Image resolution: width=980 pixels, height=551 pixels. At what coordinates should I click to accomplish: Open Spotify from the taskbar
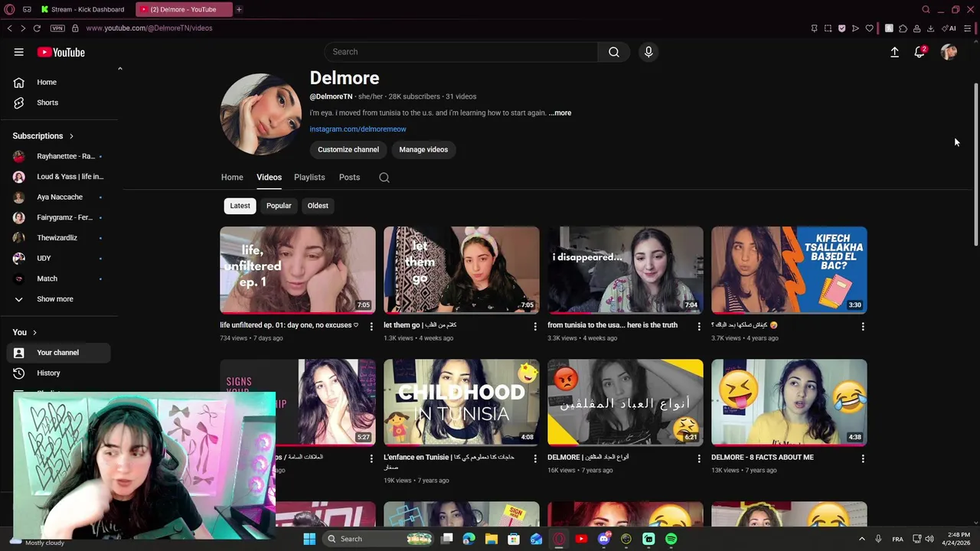pos(671,539)
